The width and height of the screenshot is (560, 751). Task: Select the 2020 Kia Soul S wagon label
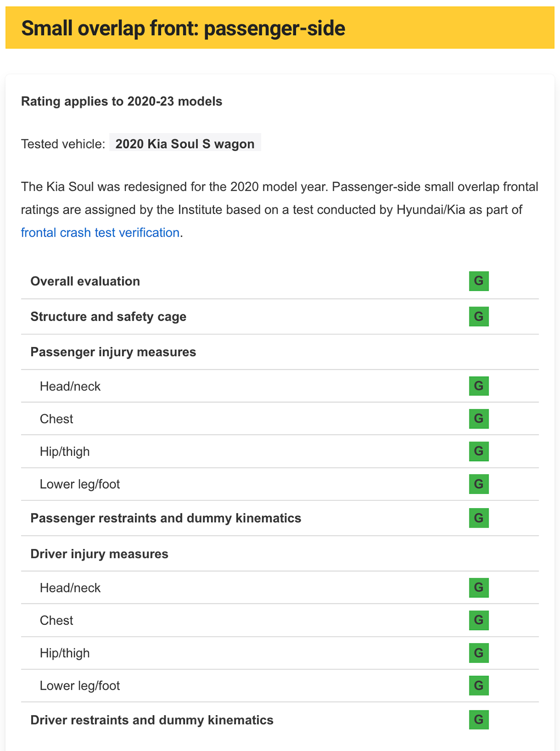(185, 144)
